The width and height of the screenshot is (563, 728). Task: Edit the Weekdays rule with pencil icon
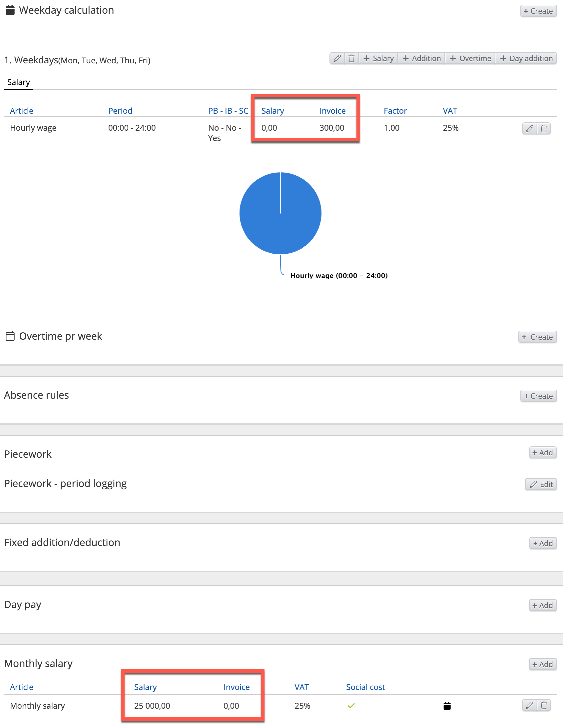click(337, 58)
